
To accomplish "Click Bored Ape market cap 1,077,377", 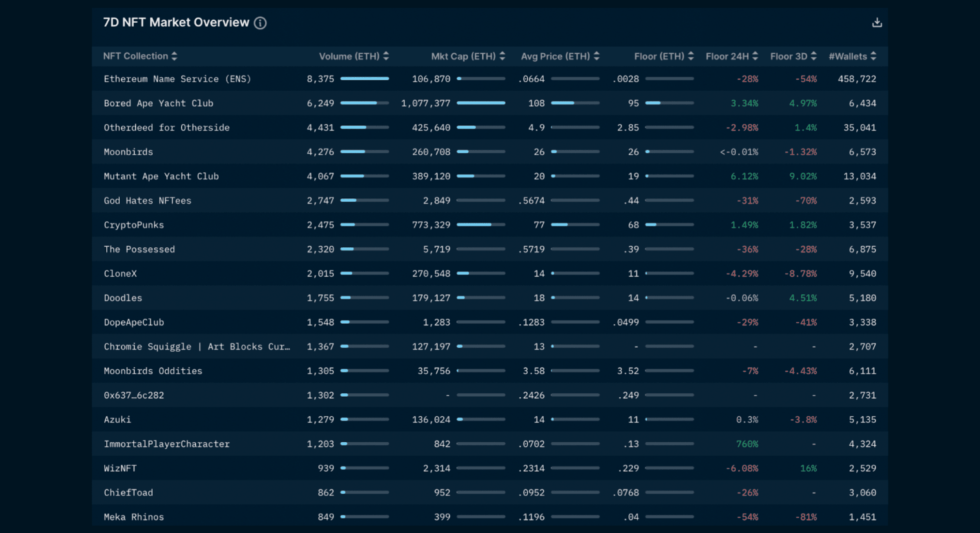I will pos(426,103).
